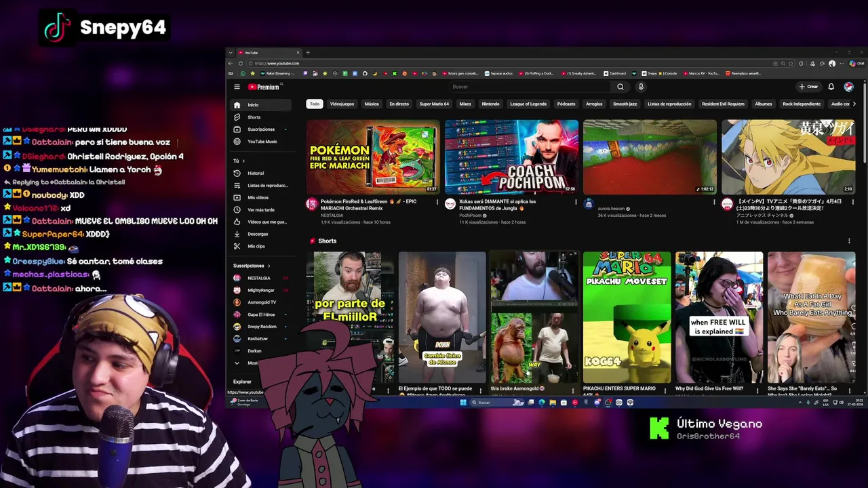Select the Todo filter chip
The width and height of the screenshot is (868, 488).
pyautogui.click(x=315, y=104)
